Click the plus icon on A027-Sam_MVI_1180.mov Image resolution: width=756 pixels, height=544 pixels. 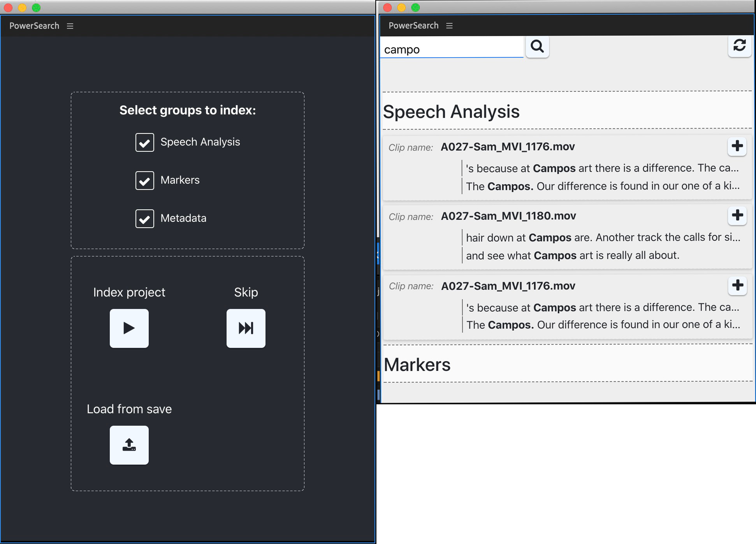point(737,215)
